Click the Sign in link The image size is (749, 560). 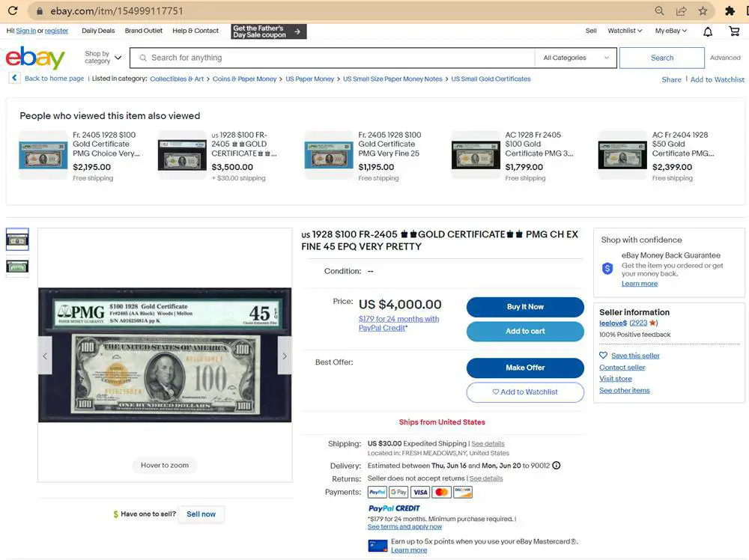[25, 31]
